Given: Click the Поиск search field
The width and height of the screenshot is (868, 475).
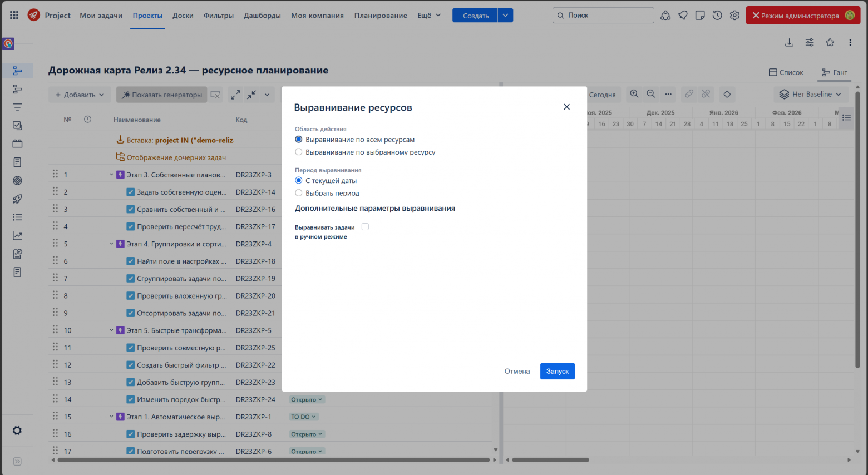Looking at the screenshot, I should 603,15.
